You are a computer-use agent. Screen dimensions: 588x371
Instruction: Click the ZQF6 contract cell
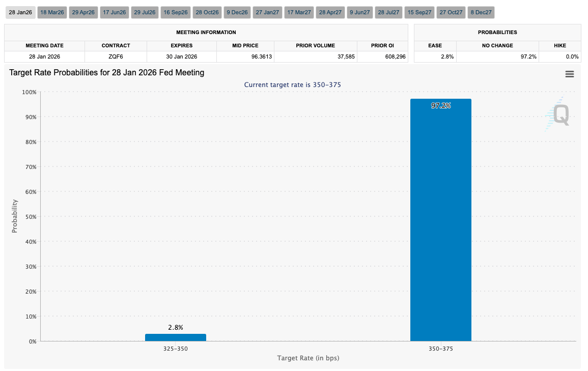pos(116,56)
